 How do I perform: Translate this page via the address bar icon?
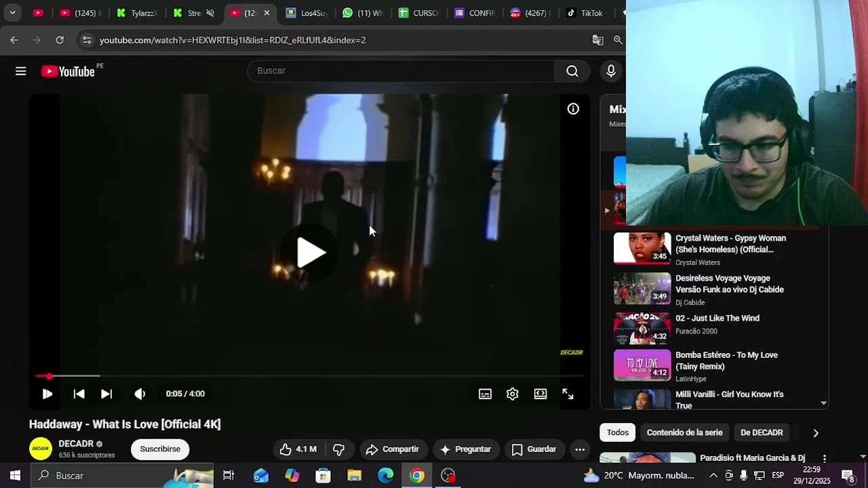[x=597, y=40]
